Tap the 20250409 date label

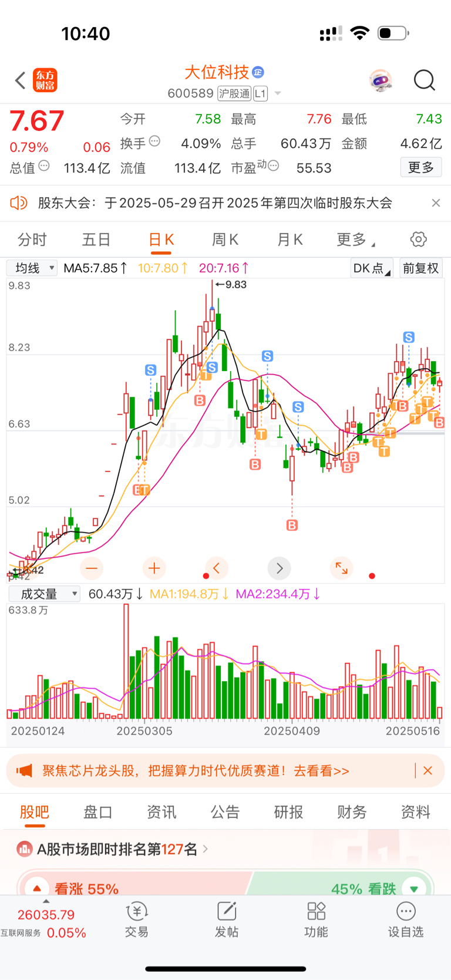(x=292, y=731)
